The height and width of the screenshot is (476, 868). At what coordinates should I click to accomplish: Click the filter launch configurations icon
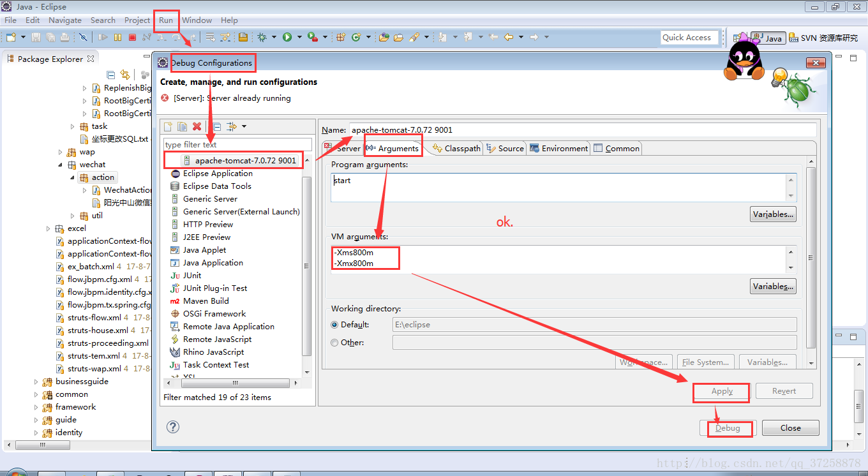click(232, 126)
